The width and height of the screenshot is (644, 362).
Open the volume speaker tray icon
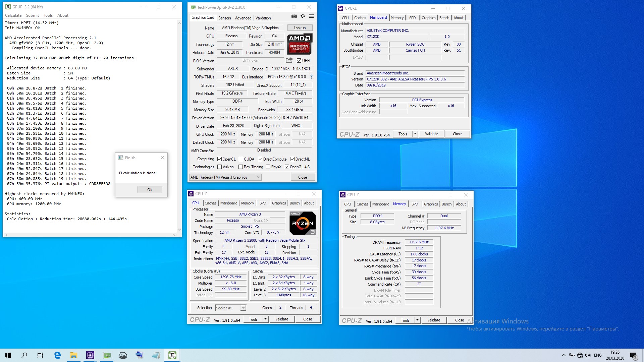click(588, 355)
